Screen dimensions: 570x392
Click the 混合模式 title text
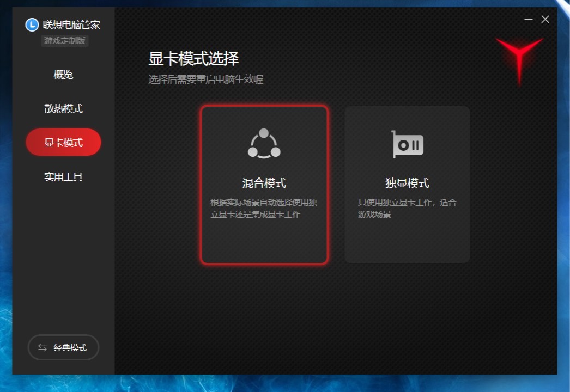(264, 183)
